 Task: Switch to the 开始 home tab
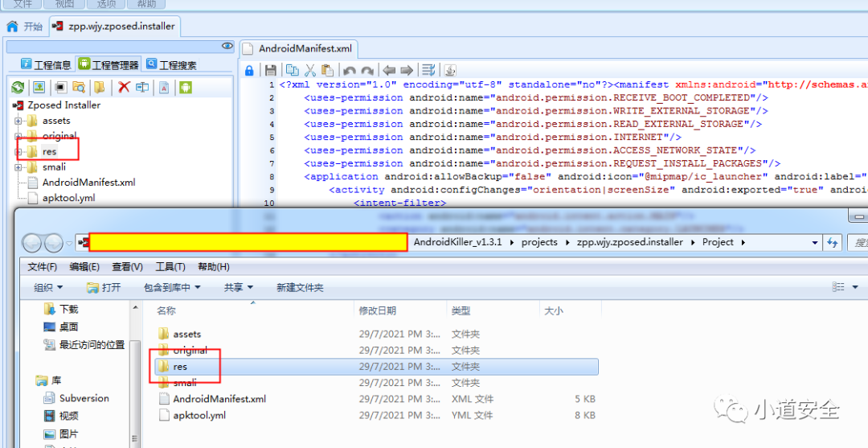click(x=25, y=26)
